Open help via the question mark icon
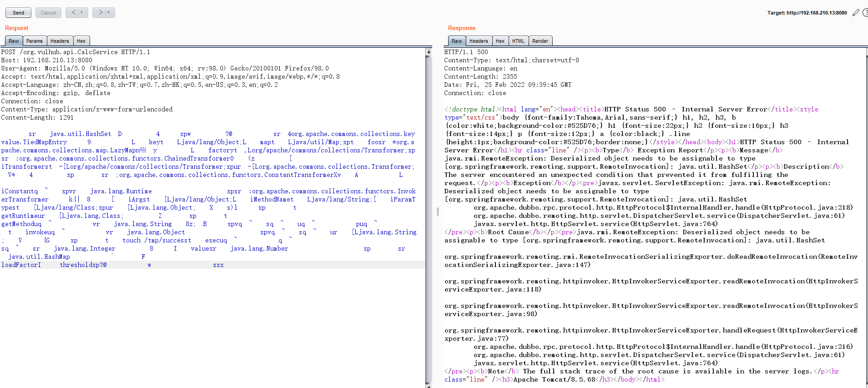 pyautogui.click(x=865, y=13)
